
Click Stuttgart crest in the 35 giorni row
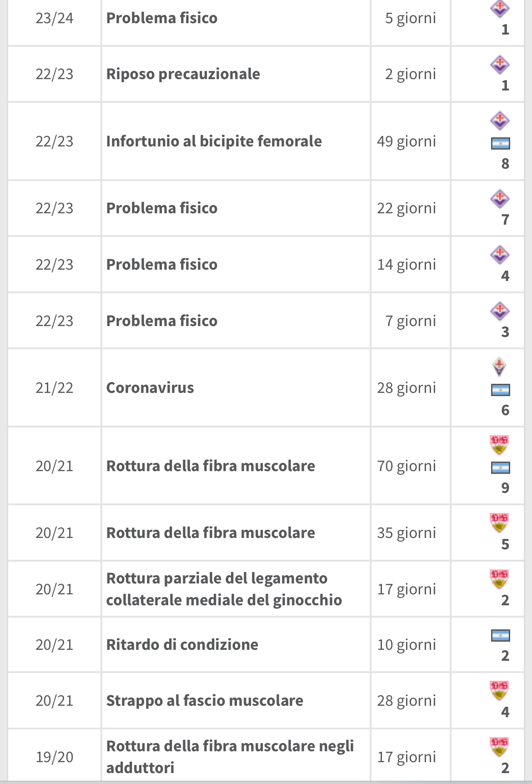[499, 523]
